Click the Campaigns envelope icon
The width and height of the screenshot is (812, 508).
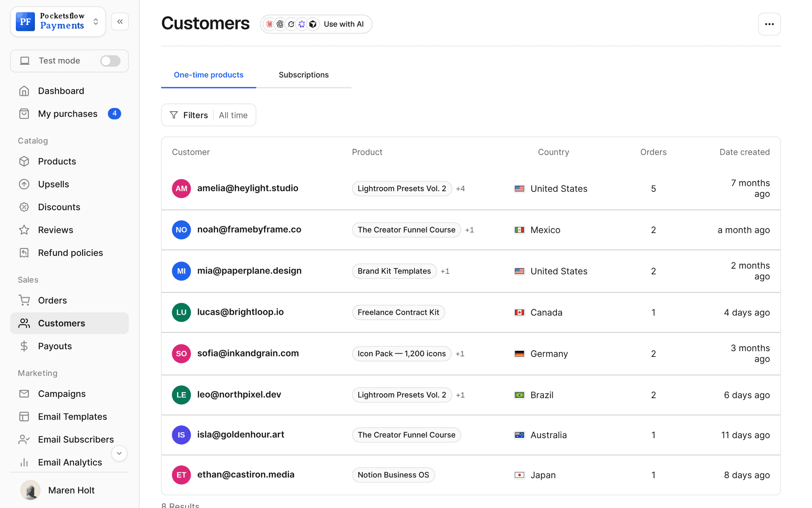point(24,394)
